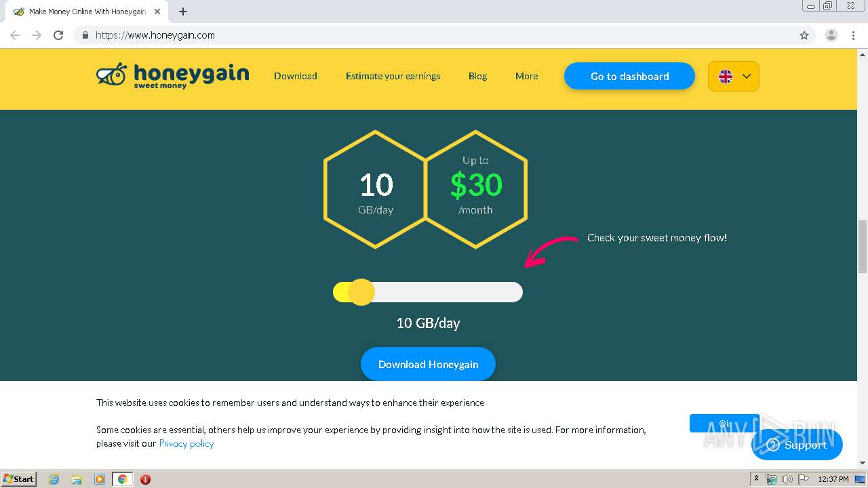Show hidden system tray icons

(756, 479)
